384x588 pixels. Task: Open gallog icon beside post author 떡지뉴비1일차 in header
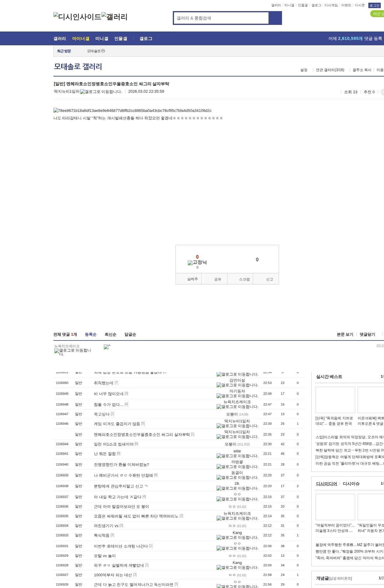[x=101, y=92]
